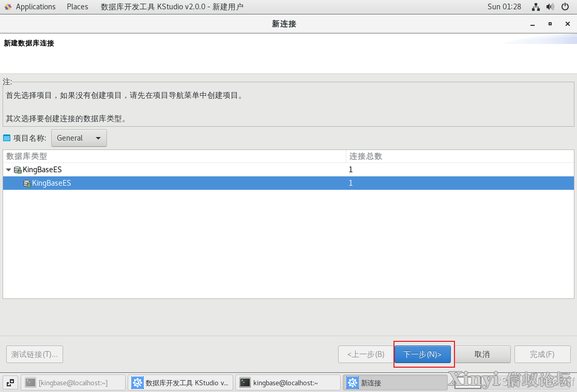Viewport: 577px width, 392px height.
Task: Click the volume speaker icon
Action: 550,7
